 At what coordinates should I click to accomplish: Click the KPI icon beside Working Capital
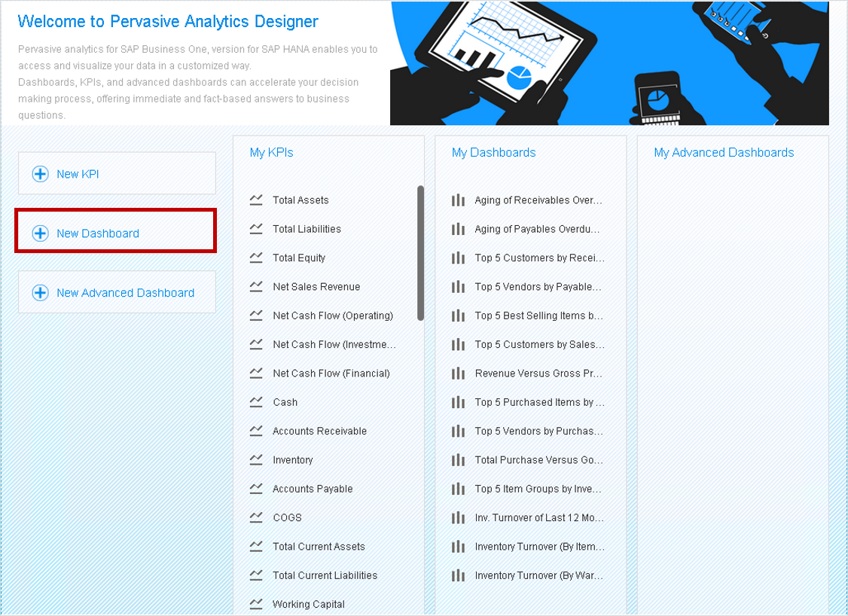pos(256,604)
